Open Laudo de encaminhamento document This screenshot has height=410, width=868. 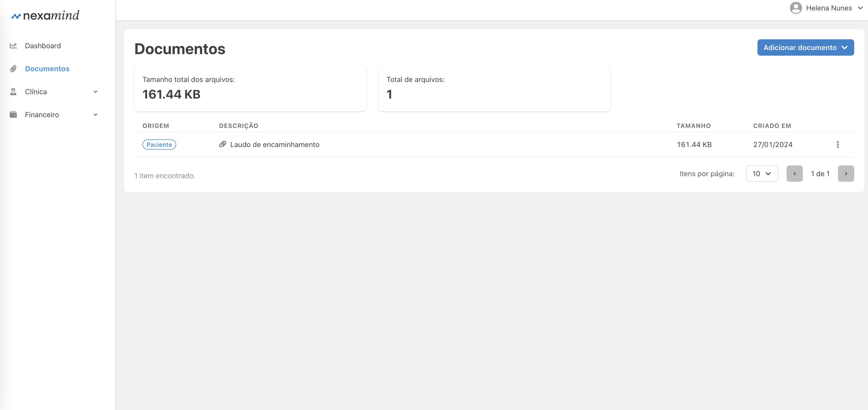coord(275,144)
